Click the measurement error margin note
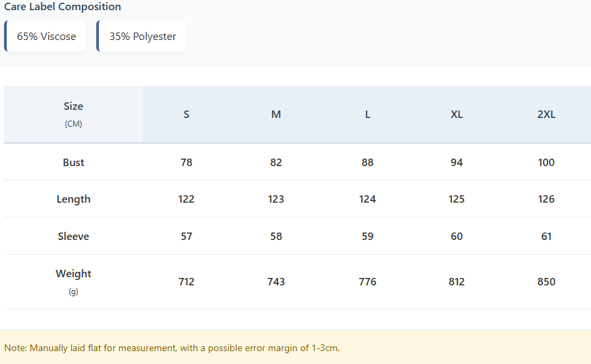This screenshot has height=364, width=591. [x=171, y=348]
